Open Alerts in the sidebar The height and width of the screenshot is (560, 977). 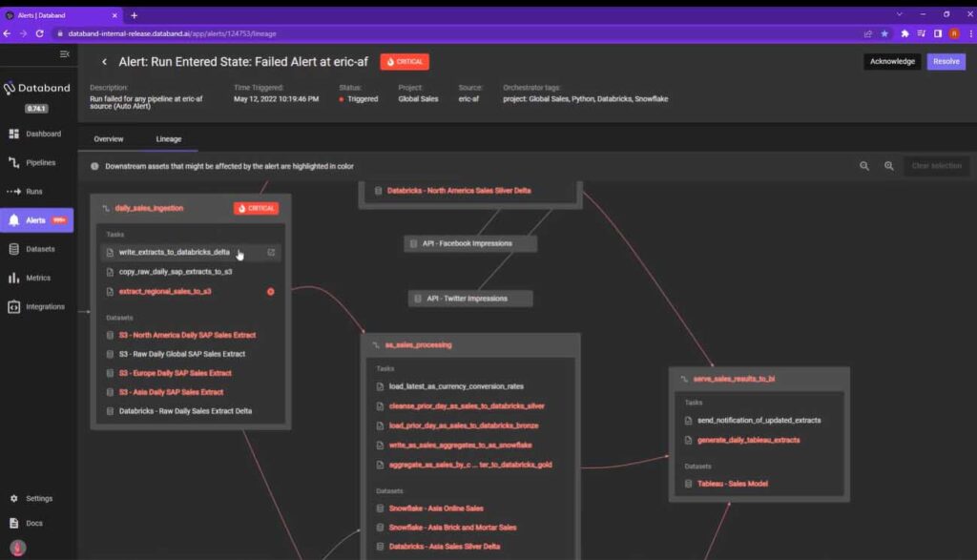click(x=37, y=219)
